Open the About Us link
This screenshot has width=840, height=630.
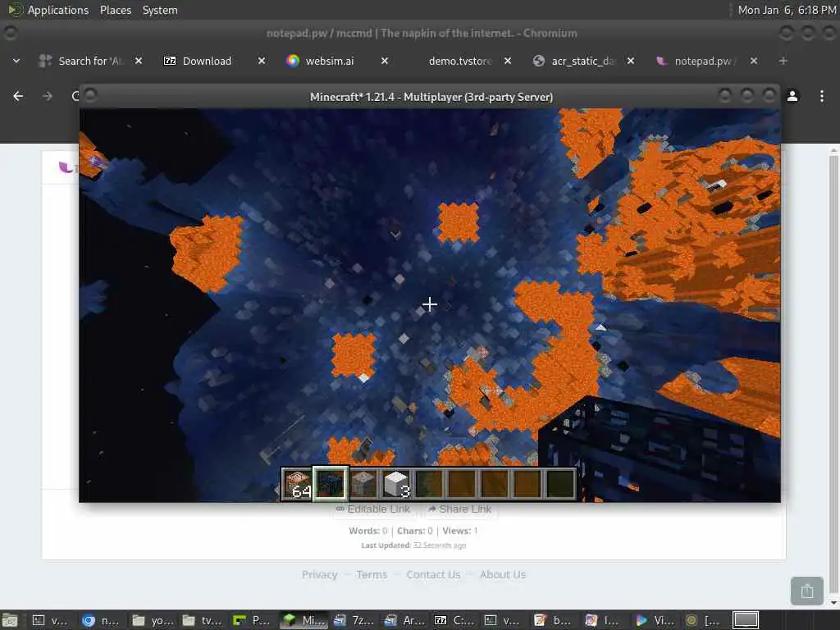tap(503, 574)
